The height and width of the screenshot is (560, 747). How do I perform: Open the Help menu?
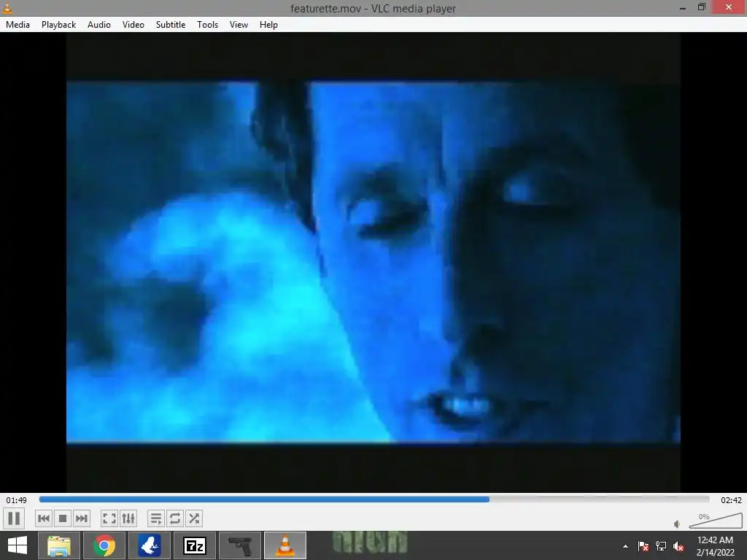[x=268, y=25]
